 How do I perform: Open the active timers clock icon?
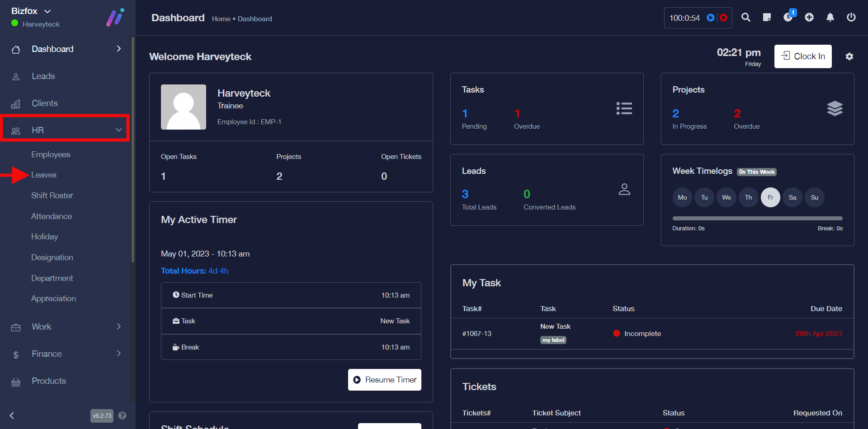[788, 18]
